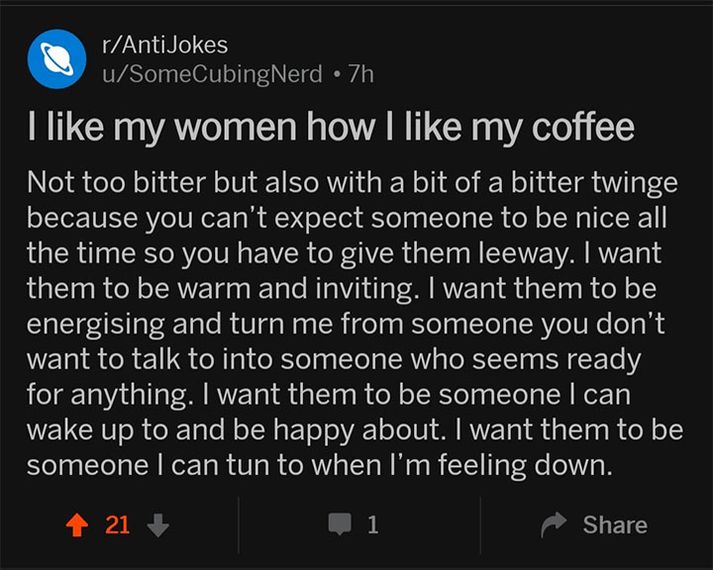The width and height of the screenshot is (713, 570).
Task: Click the vote count of 21
Action: click(117, 525)
